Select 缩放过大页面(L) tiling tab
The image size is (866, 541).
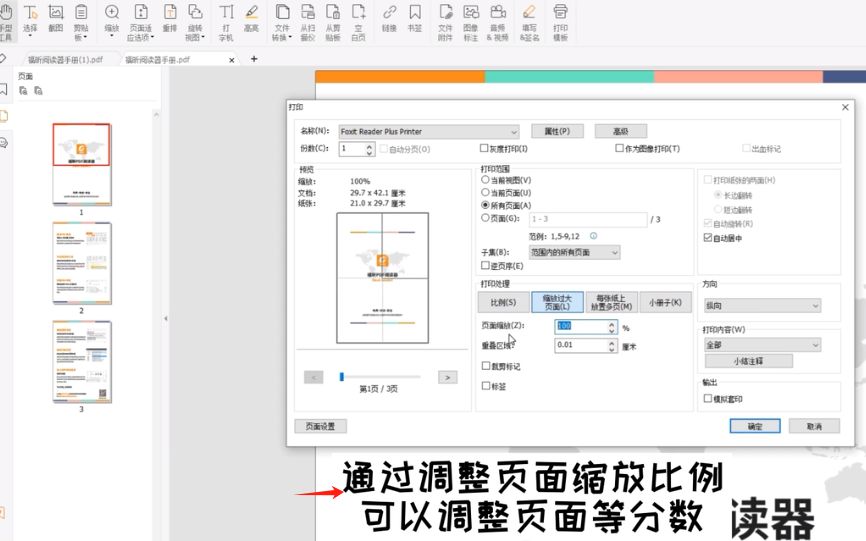point(557,302)
